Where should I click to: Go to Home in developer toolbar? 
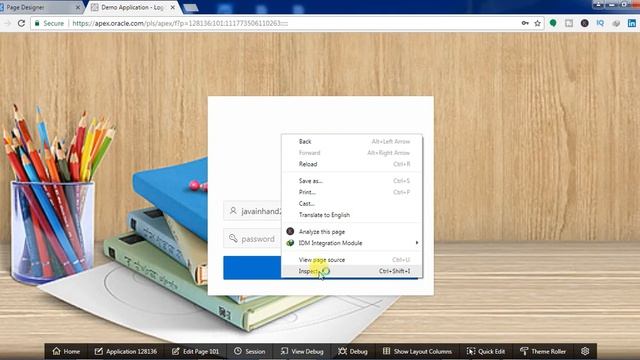pyautogui.click(x=66, y=351)
